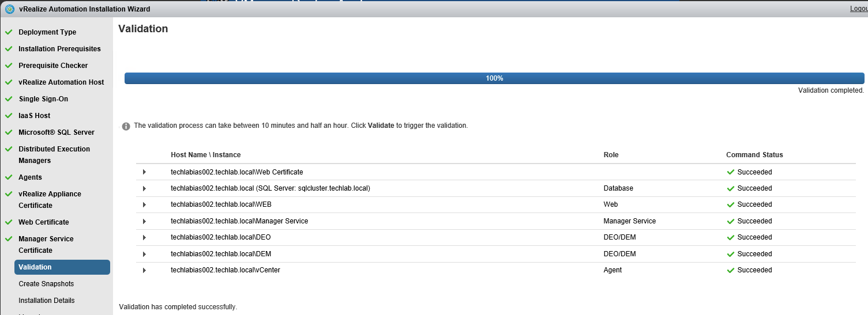Open vRealize Appliance Certificate step

pos(50,200)
